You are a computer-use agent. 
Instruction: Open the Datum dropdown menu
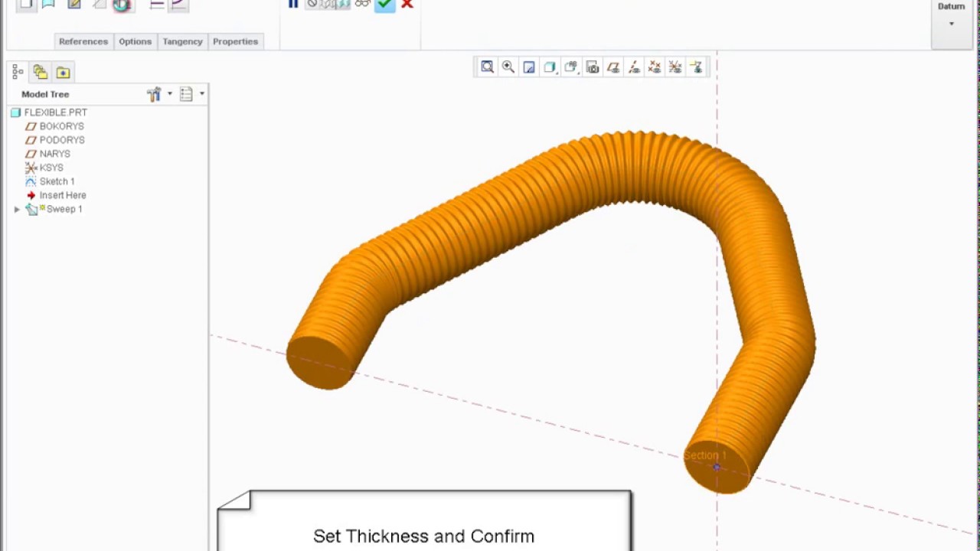[951, 15]
